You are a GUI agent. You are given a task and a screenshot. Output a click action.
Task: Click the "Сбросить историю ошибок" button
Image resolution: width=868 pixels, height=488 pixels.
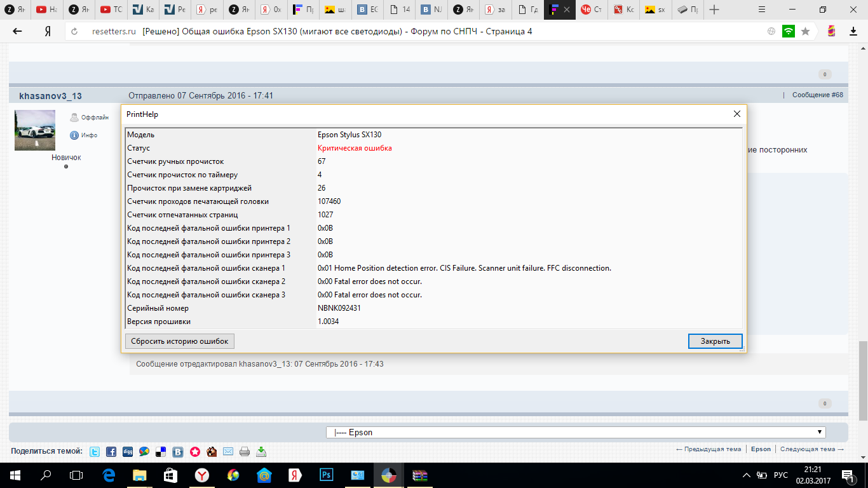click(180, 341)
